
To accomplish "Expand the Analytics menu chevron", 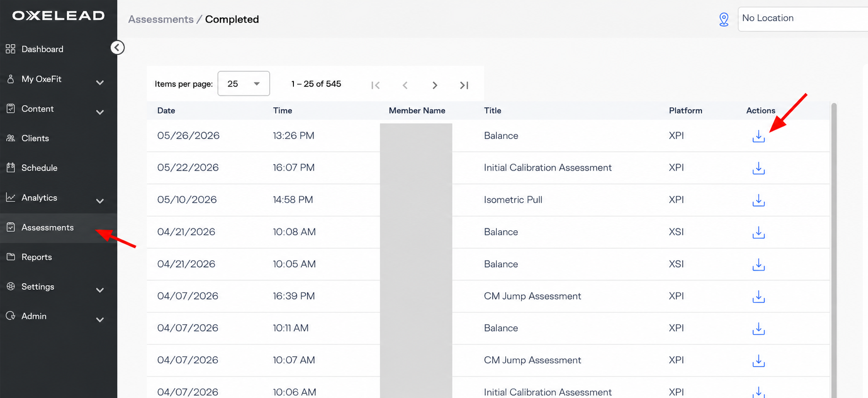I will coord(100,201).
